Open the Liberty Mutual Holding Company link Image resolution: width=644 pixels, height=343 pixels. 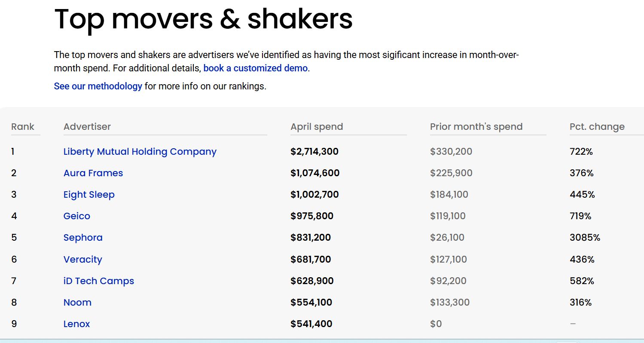[140, 152]
